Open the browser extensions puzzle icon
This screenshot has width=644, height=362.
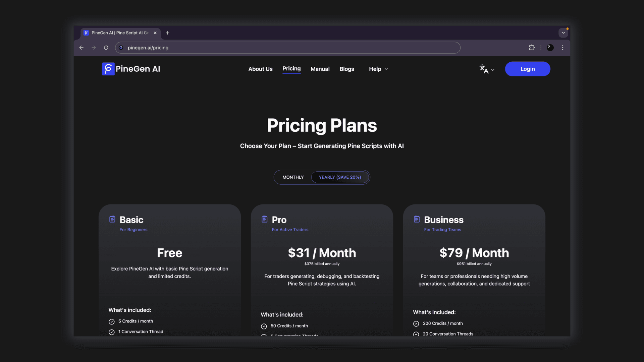point(532,48)
